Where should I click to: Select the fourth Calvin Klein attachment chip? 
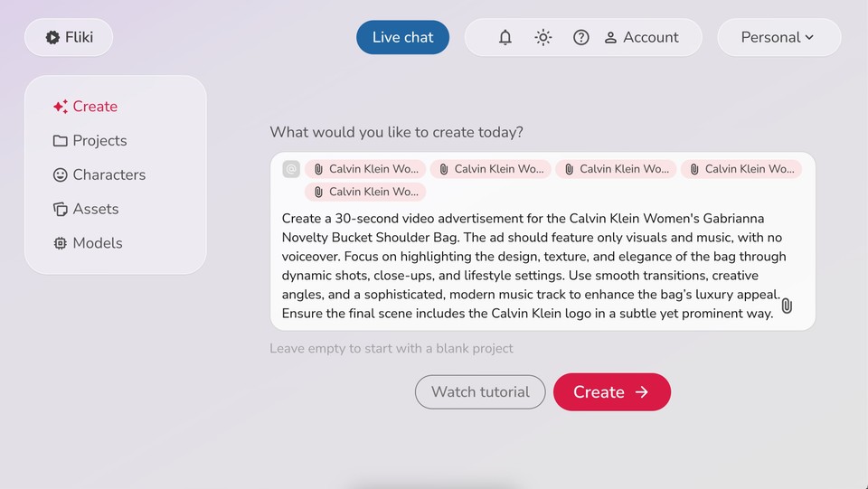coord(741,169)
